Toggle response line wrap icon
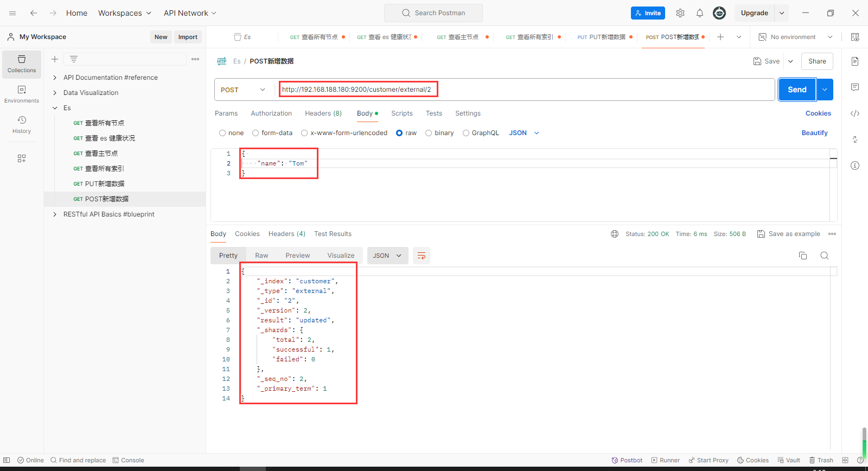The image size is (868, 471). (x=422, y=256)
